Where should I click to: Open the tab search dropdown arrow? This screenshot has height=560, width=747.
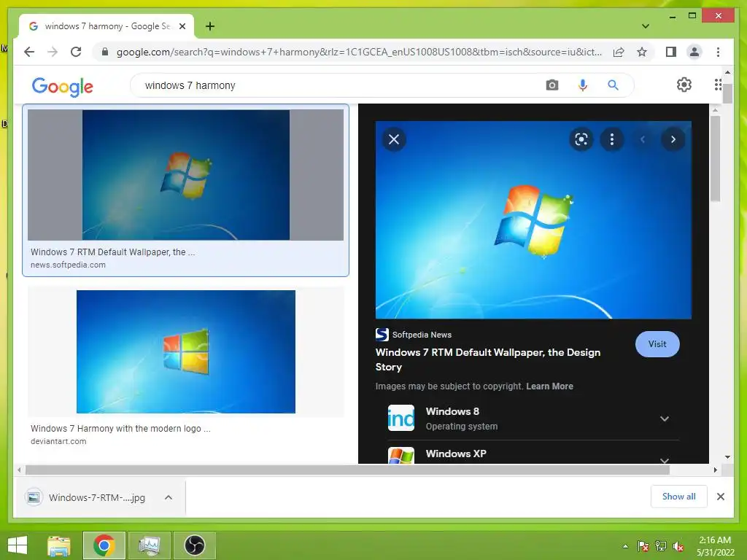[x=645, y=26]
